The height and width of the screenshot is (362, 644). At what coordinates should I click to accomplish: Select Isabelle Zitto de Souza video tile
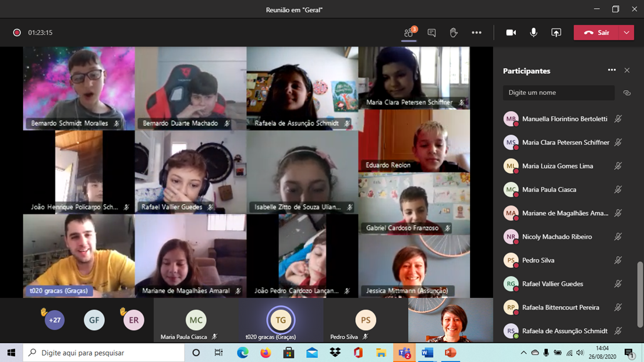click(302, 172)
